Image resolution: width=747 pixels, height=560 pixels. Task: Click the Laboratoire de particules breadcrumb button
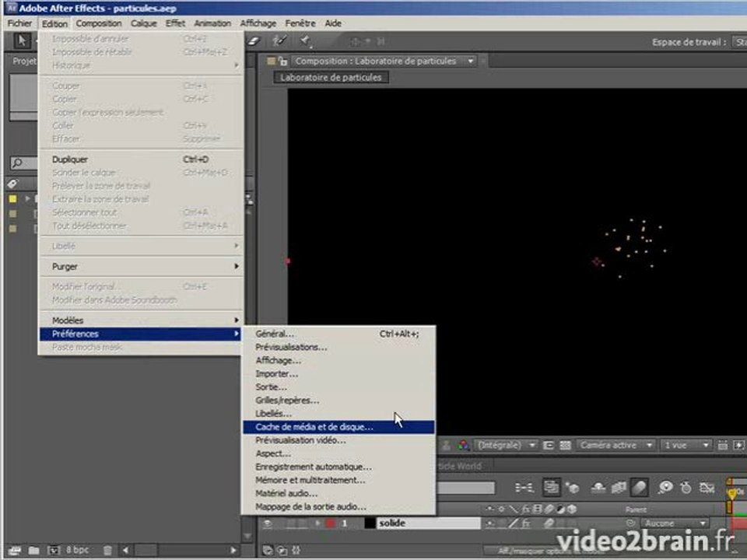(331, 78)
